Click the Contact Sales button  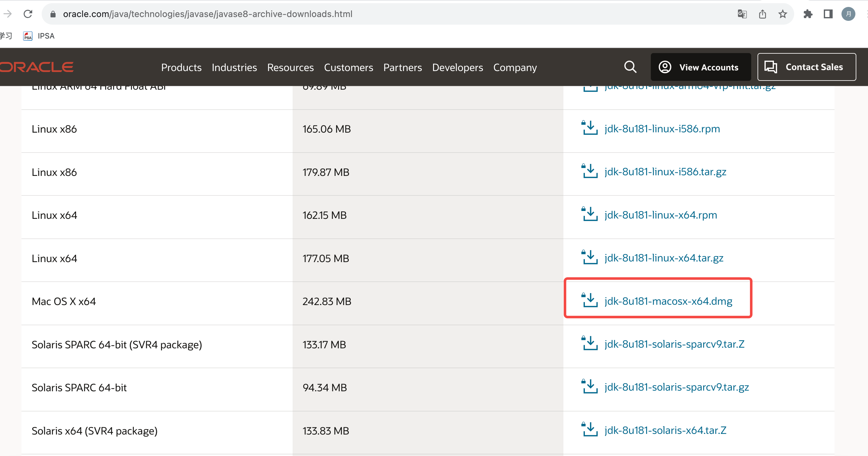click(x=806, y=67)
